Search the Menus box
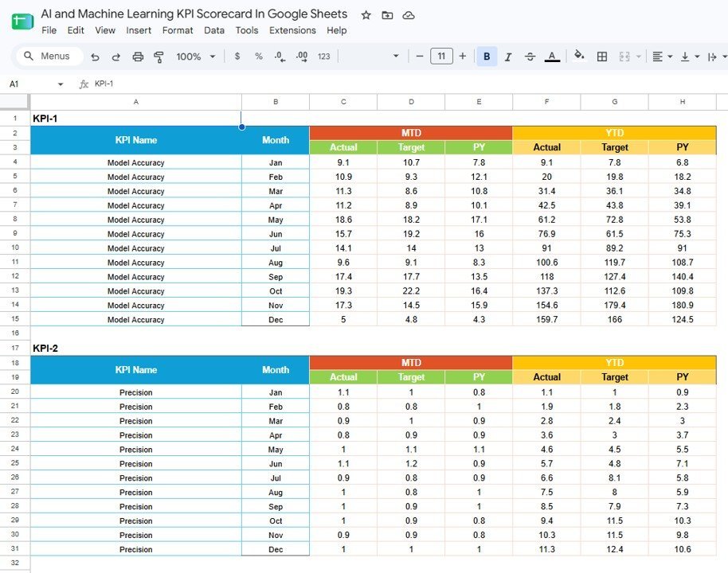The width and height of the screenshot is (728, 573). pos(49,57)
